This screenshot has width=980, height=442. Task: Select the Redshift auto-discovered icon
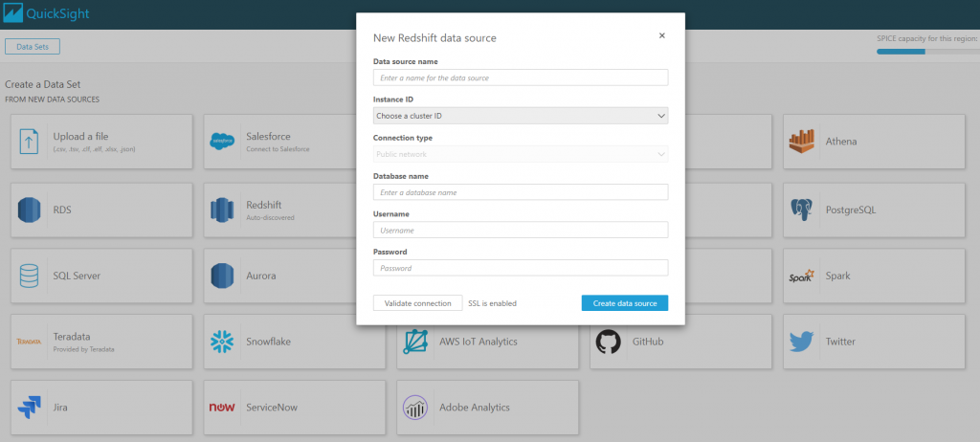click(222, 210)
